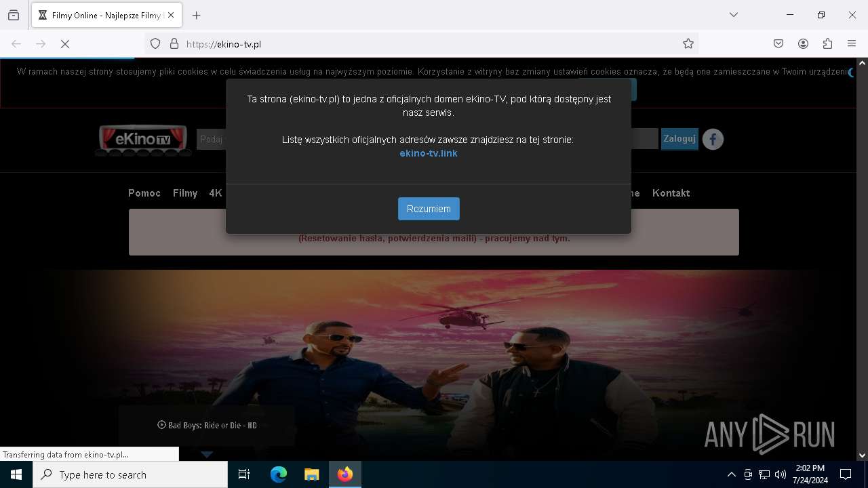The image size is (868, 488).
Task: Click the page scrollbar down arrow
Action: point(862,455)
